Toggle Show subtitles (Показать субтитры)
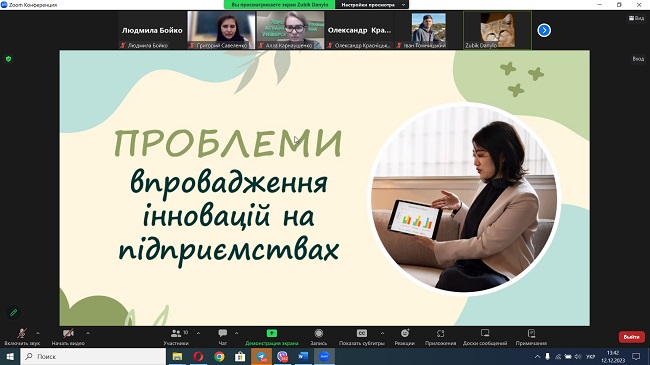Screen dimensions: 650x365 [362, 337]
